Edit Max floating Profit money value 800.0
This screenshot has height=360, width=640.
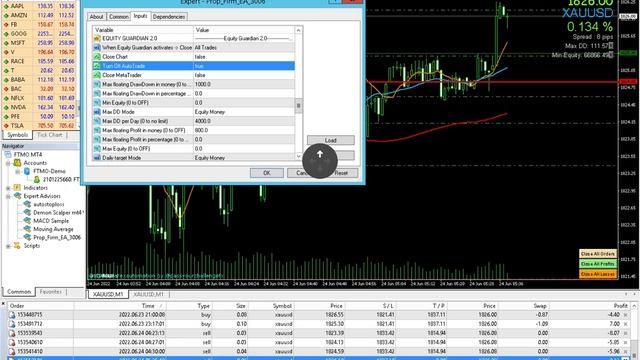[244, 130]
